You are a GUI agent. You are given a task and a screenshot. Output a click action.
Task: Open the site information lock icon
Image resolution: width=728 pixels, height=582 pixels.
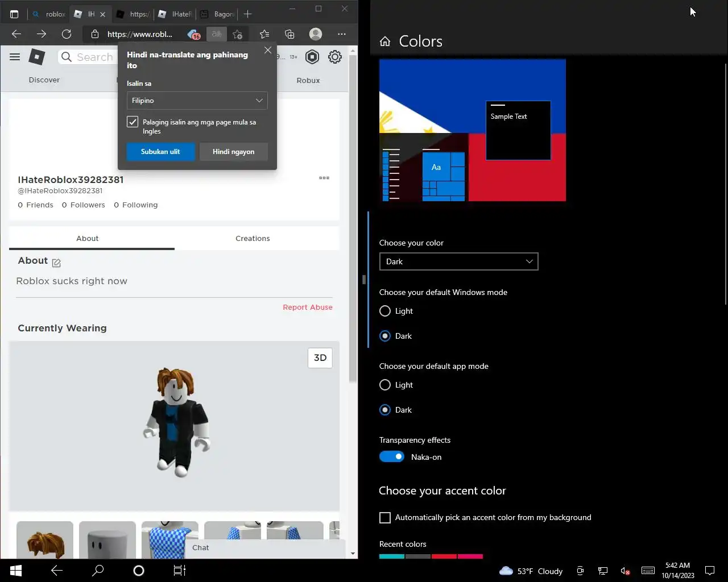pos(95,34)
